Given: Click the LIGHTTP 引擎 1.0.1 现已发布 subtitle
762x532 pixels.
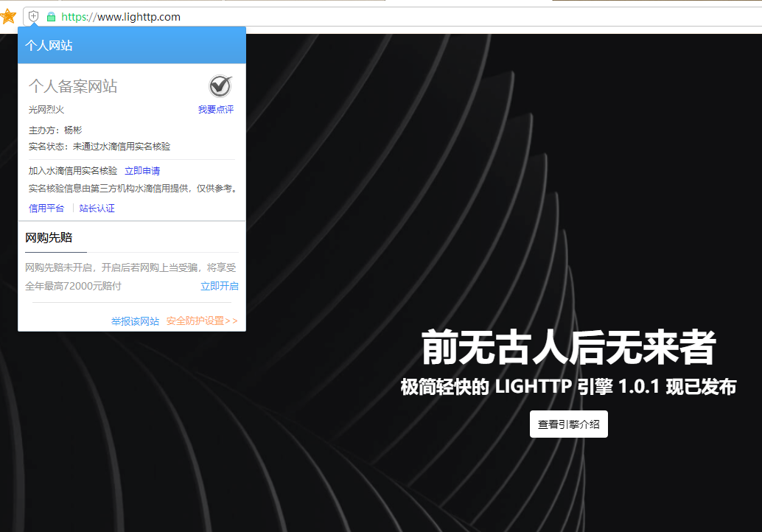Looking at the screenshot, I should (569, 387).
